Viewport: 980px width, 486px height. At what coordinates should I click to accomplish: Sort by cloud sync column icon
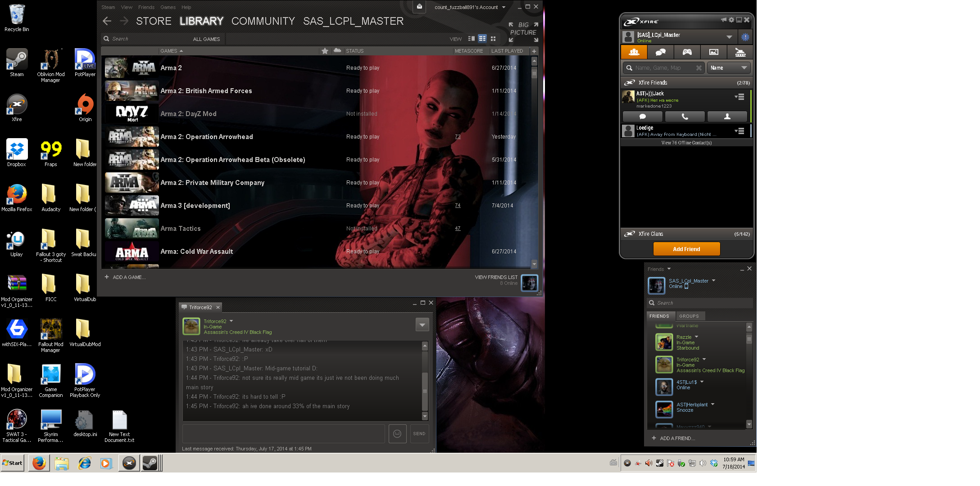[337, 51]
